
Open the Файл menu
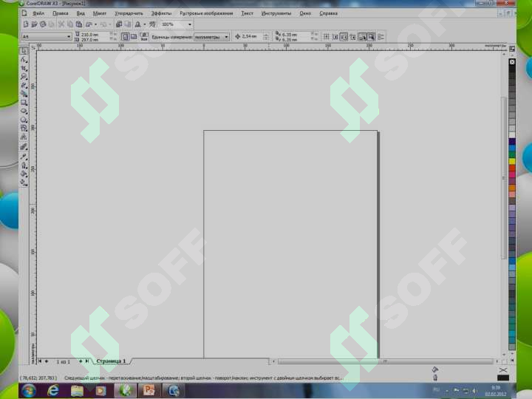click(38, 13)
